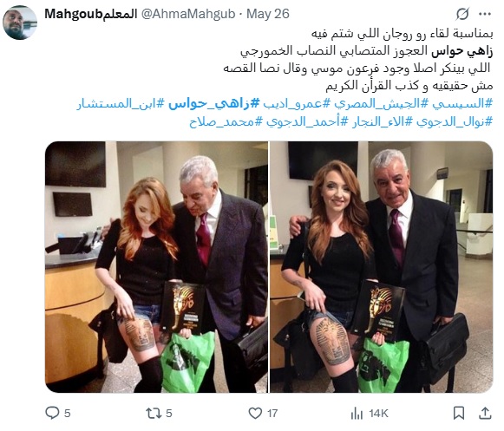Open the right attached photo
This screenshot has height=431, width=504.
point(381,267)
